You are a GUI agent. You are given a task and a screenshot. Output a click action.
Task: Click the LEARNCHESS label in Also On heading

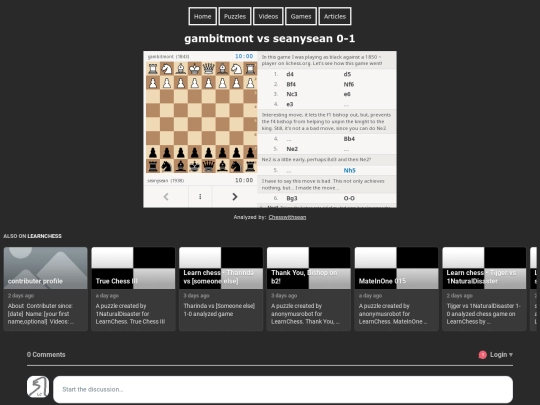coord(44,236)
